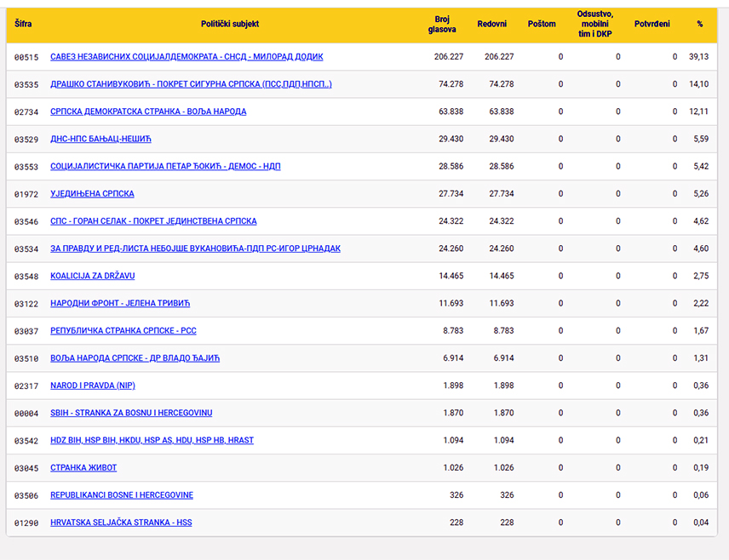The height and width of the screenshot is (560, 729).
Task: Open Воља Народа Српске - Др Владо Ђајић link
Action: click(x=135, y=358)
